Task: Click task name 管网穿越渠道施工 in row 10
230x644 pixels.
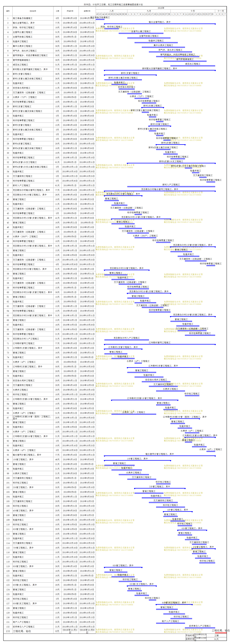Action: (21, 60)
